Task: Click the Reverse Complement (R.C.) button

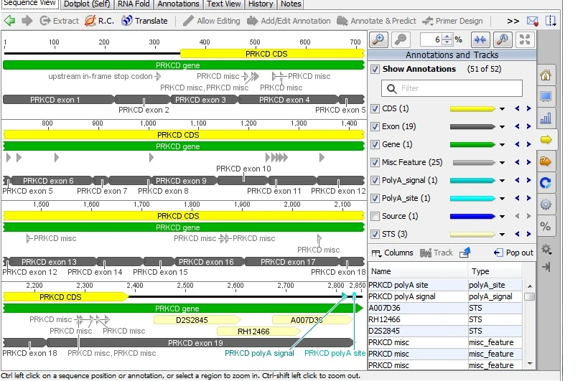Action: 100,21
